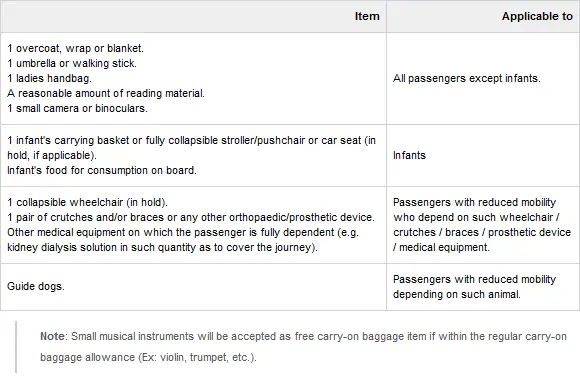Click the reduced mobility wheelchair applicability cell
This screenshot has width=580, height=381.
click(x=482, y=225)
